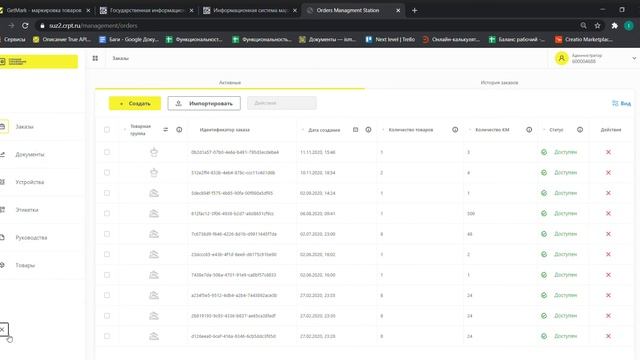Click the zoom magnifier in address bar
640x360 pixels.
point(584,26)
